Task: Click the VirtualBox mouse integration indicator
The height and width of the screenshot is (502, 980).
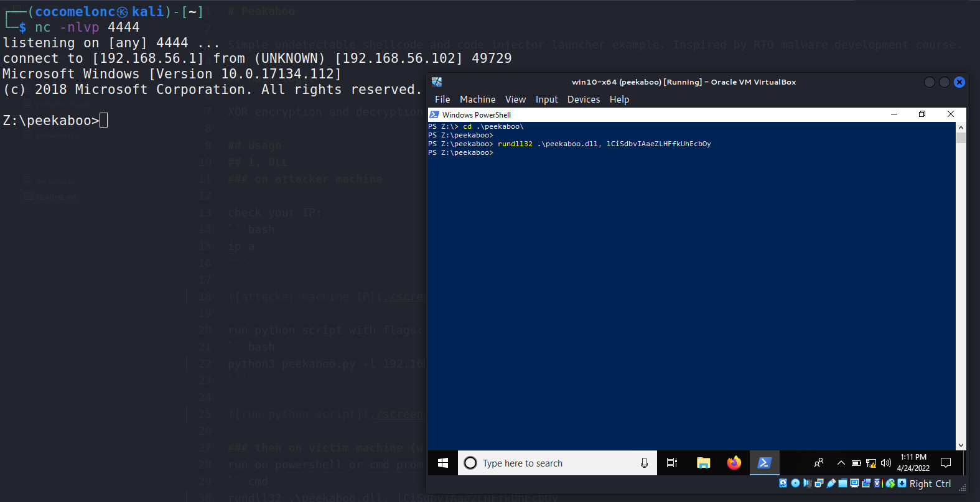Action: tap(890, 483)
